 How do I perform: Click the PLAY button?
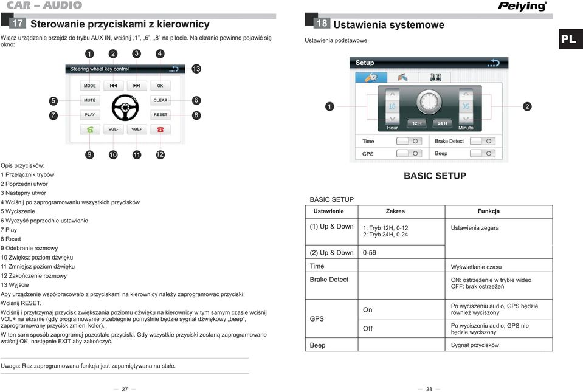[89, 114]
